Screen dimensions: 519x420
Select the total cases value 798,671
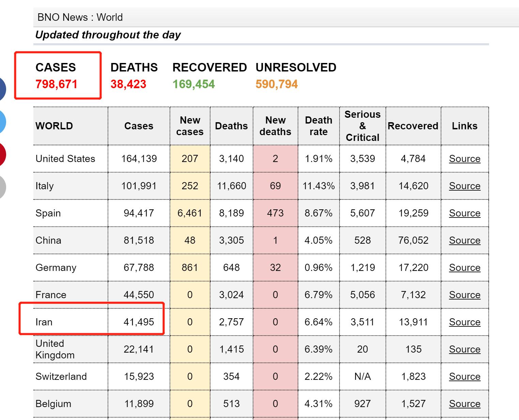pyautogui.click(x=57, y=84)
